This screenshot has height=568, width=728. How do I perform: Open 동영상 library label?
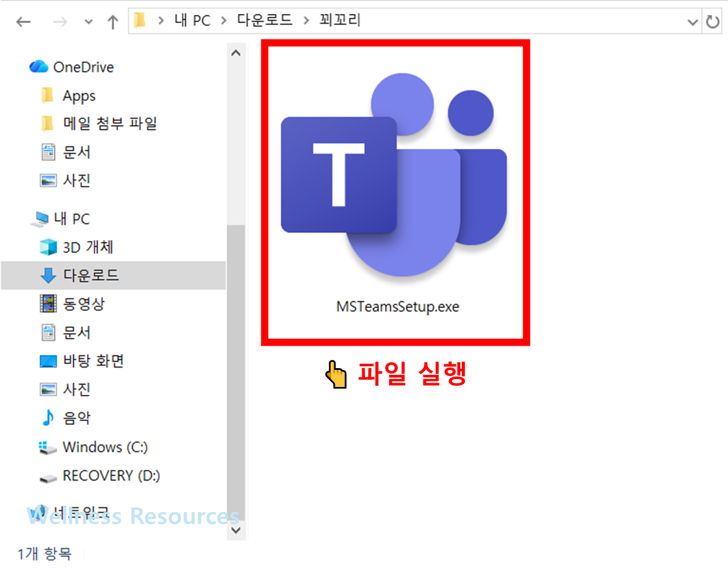(x=84, y=304)
